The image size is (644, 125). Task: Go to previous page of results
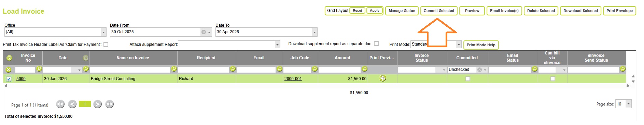[72, 104]
